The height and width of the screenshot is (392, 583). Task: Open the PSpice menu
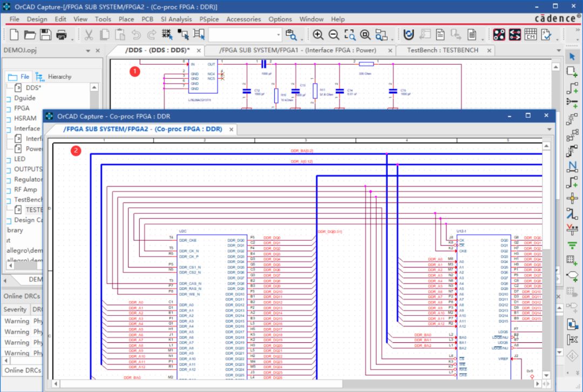click(x=209, y=19)
